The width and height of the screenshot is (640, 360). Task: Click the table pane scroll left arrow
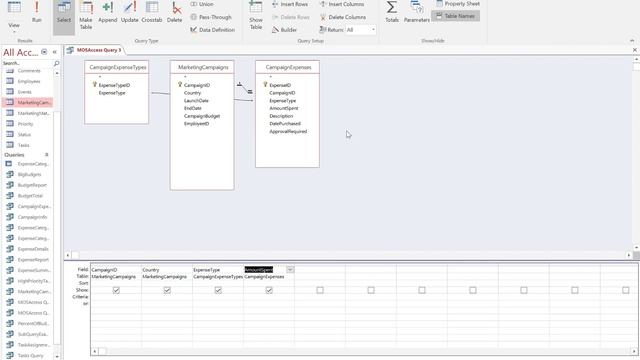pyautogui.click(x=68, y=255)
